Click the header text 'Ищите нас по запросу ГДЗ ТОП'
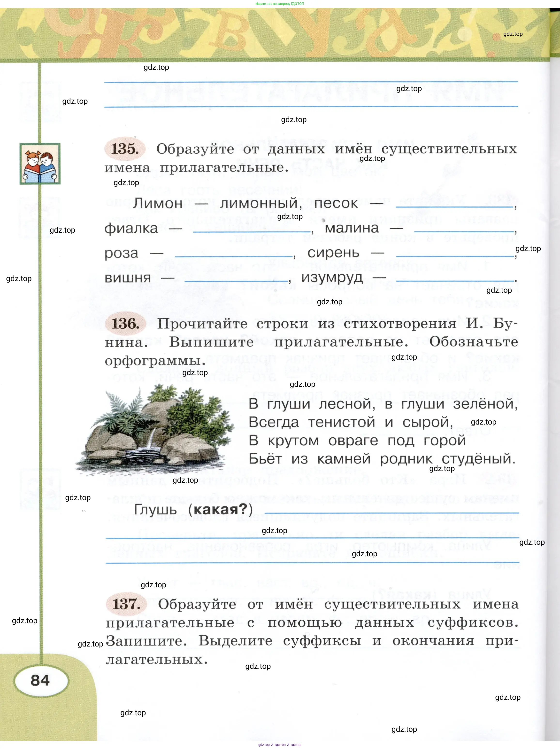Screen dimensions: 560x749 280,4
